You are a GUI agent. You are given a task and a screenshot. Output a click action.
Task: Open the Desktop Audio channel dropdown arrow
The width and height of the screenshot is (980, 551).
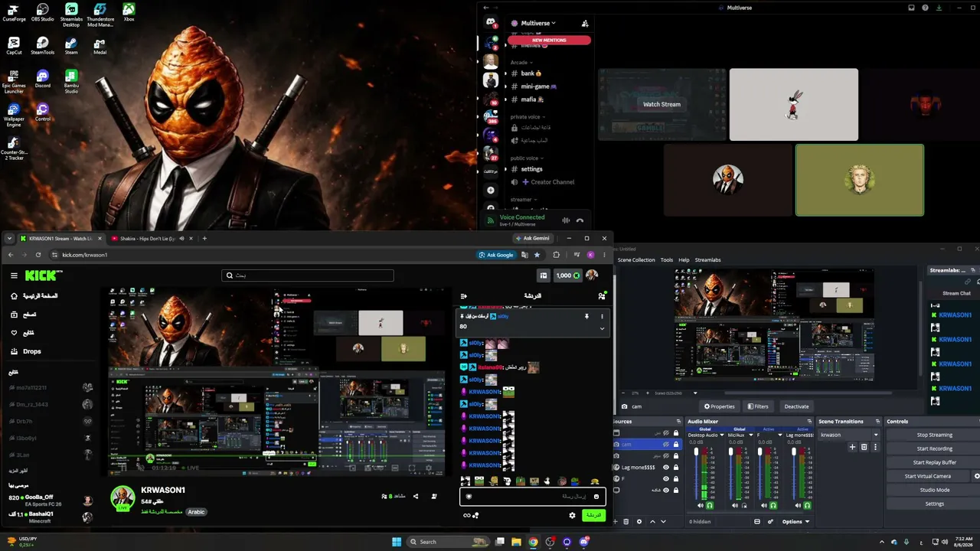721,435
